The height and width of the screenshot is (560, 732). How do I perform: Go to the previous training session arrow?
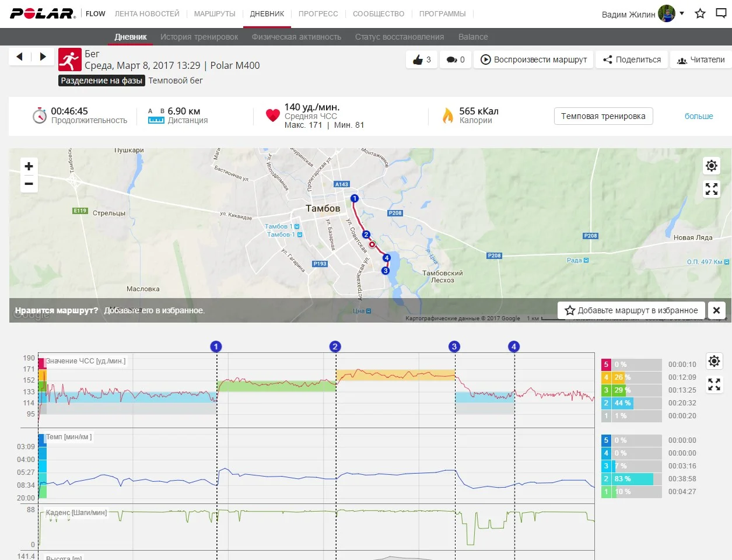click(20, 57)
